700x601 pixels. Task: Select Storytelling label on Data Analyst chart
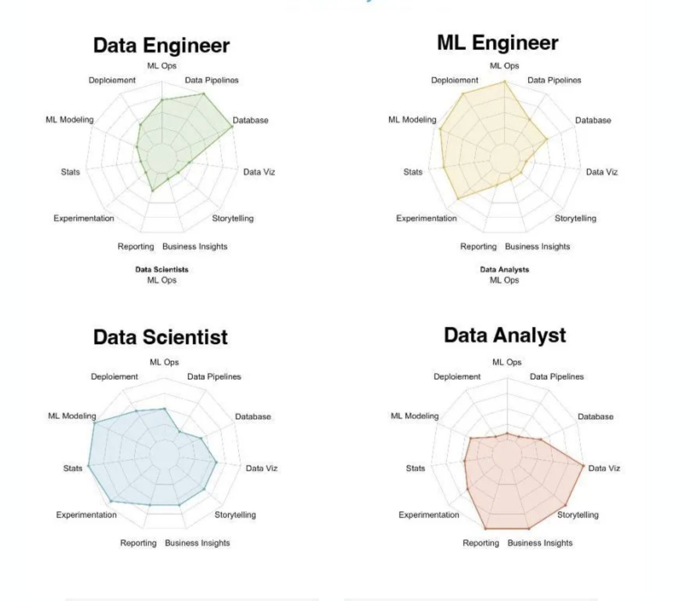point(578,515)
